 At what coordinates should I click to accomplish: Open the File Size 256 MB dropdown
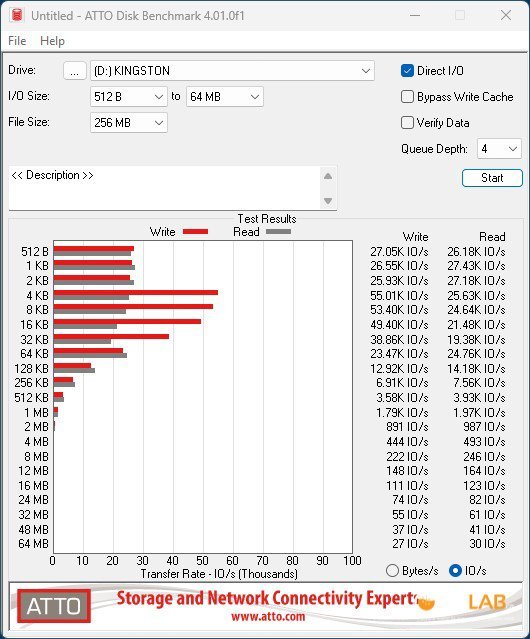pyautogui.click(x=128, y=123)
